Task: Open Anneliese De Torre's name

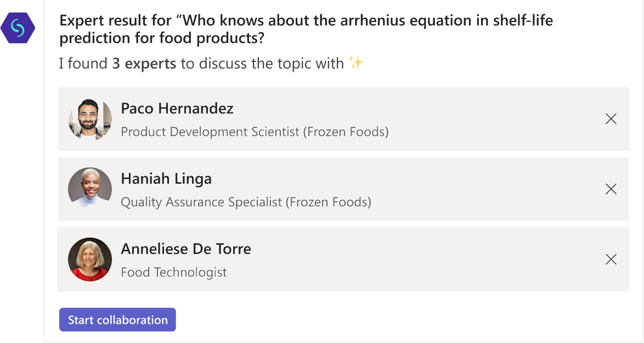Action: pyautogui.click(x=186, y=249)
